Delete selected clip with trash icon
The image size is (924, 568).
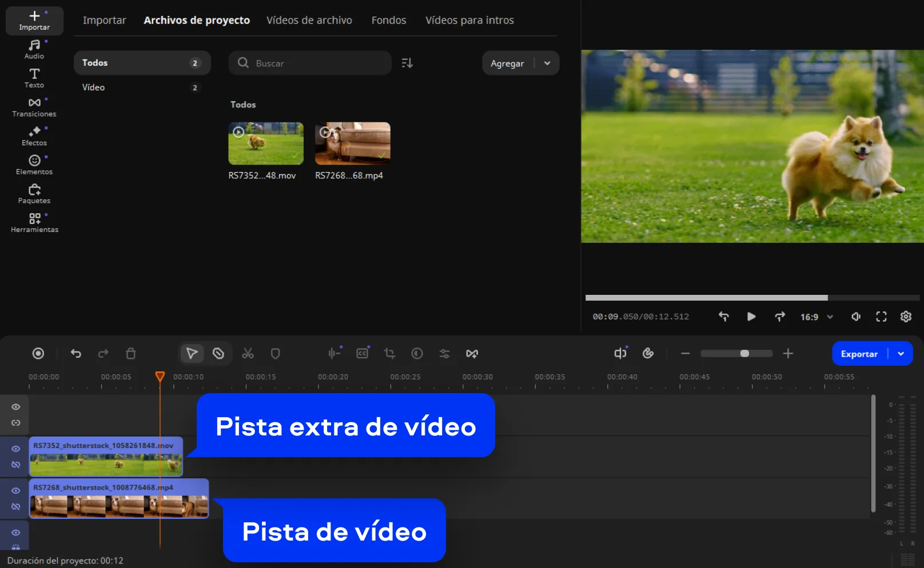pyautogui.click(x=130, y=354)
